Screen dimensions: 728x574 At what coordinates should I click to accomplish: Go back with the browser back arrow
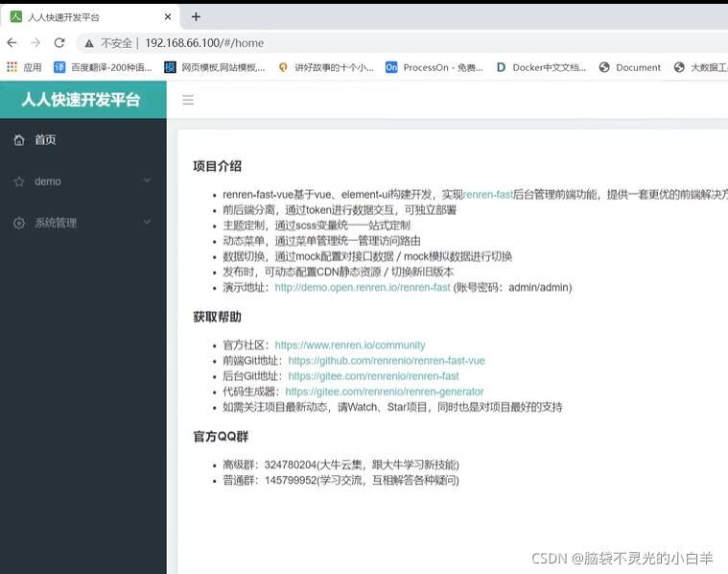tap(12, 43)
